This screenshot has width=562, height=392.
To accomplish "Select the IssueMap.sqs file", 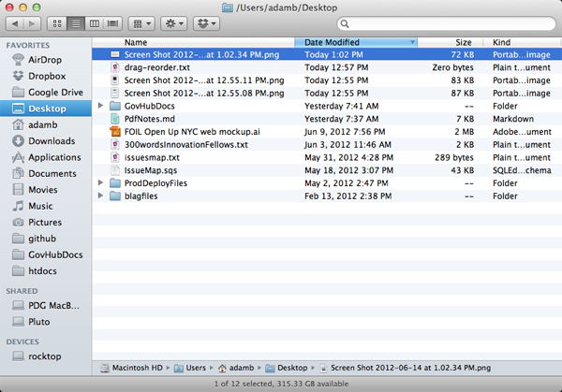I will coord(327,170).
